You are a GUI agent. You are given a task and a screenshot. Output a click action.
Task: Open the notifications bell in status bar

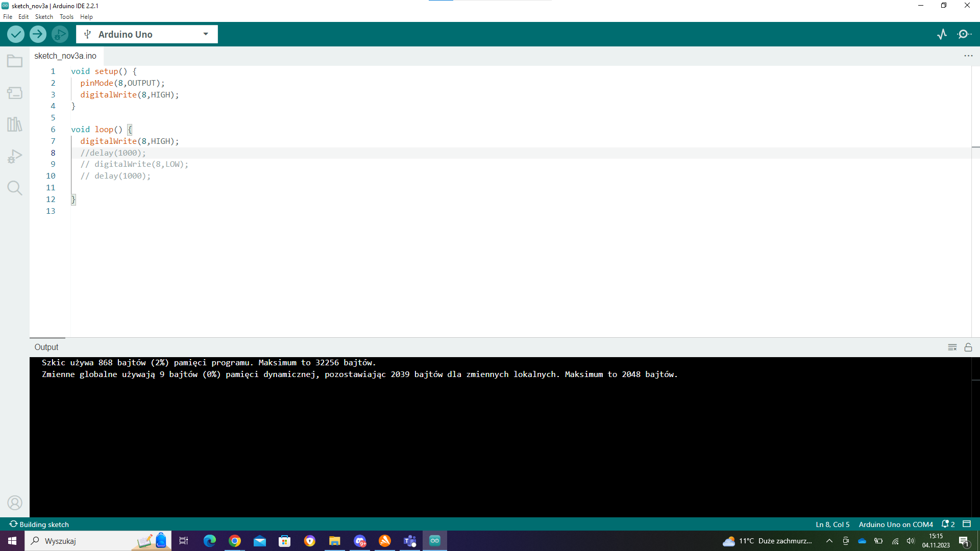(x=948, y=524)
